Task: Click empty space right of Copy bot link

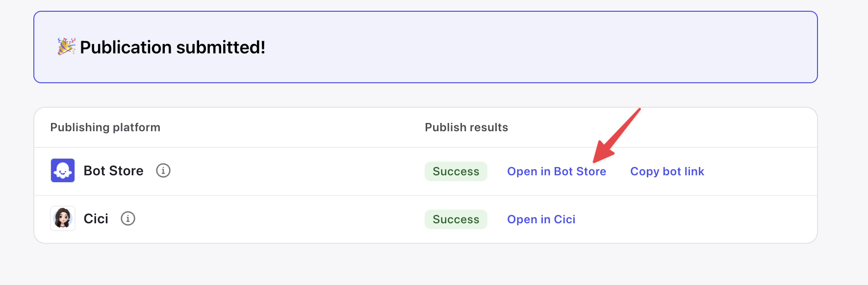Action: click(760, 171)
